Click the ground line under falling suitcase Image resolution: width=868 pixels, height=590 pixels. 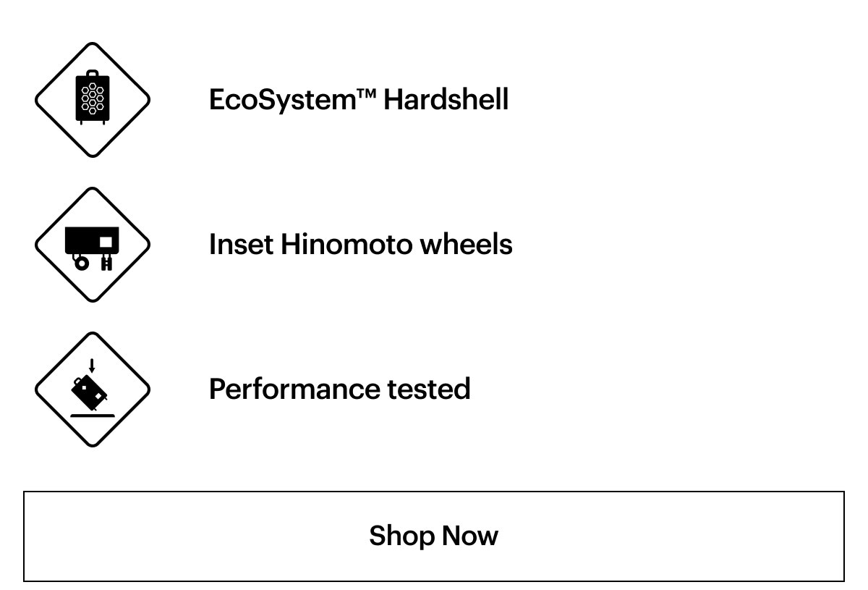pyautogui.click(x=93, y=416)
